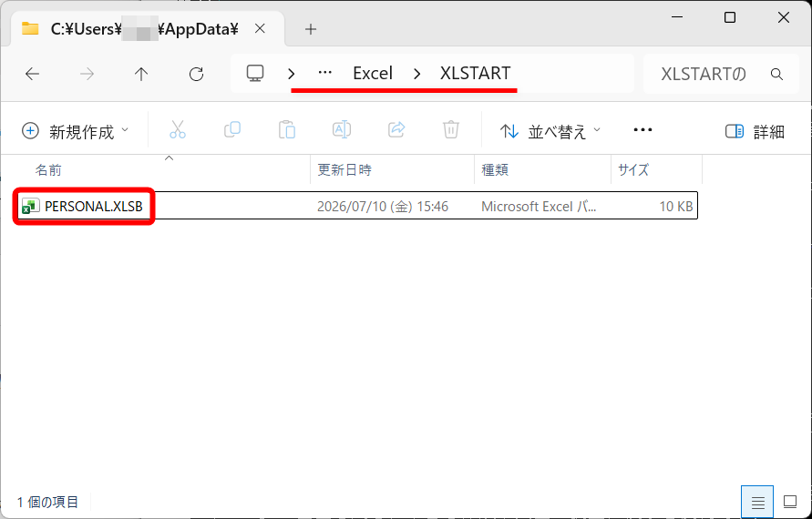Add a new Explorer tab

tap(310, 29)
